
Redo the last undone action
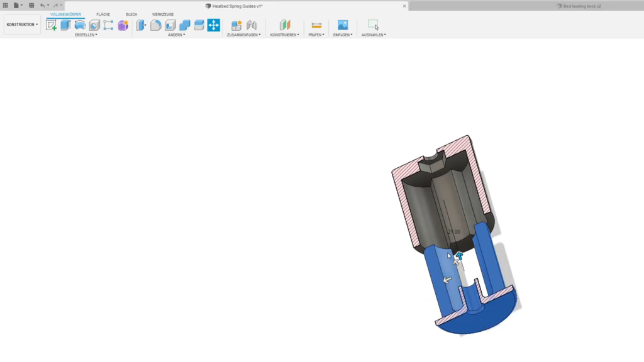[55, 5]
